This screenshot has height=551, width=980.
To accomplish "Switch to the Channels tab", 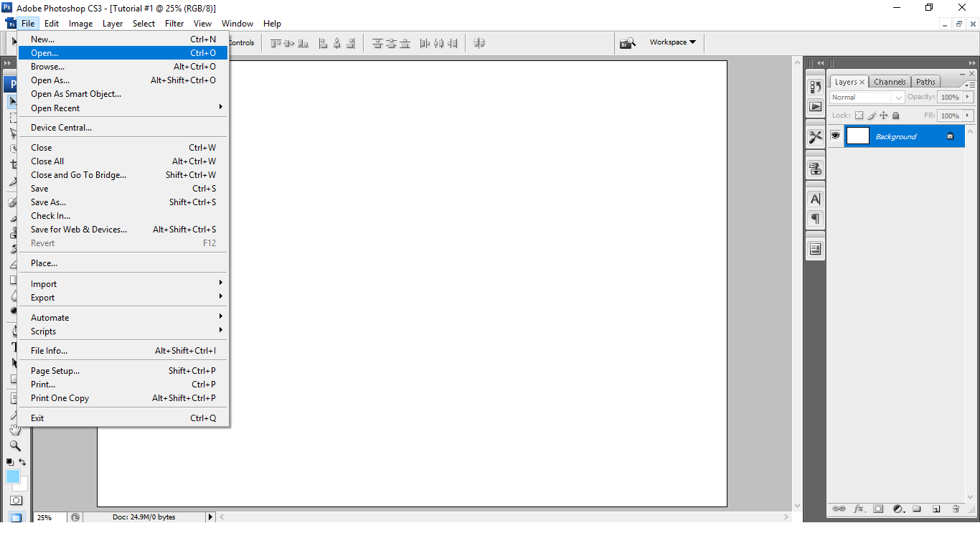I will (890, 82).
